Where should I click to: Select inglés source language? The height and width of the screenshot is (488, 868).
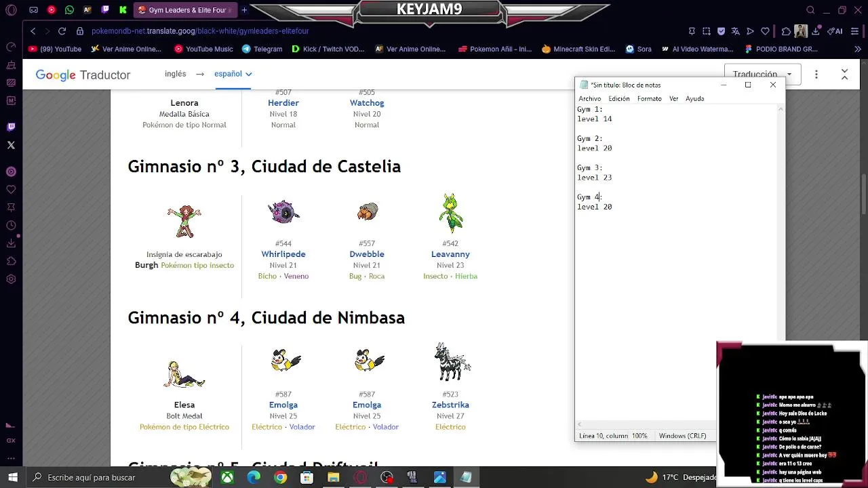point(175,74)
